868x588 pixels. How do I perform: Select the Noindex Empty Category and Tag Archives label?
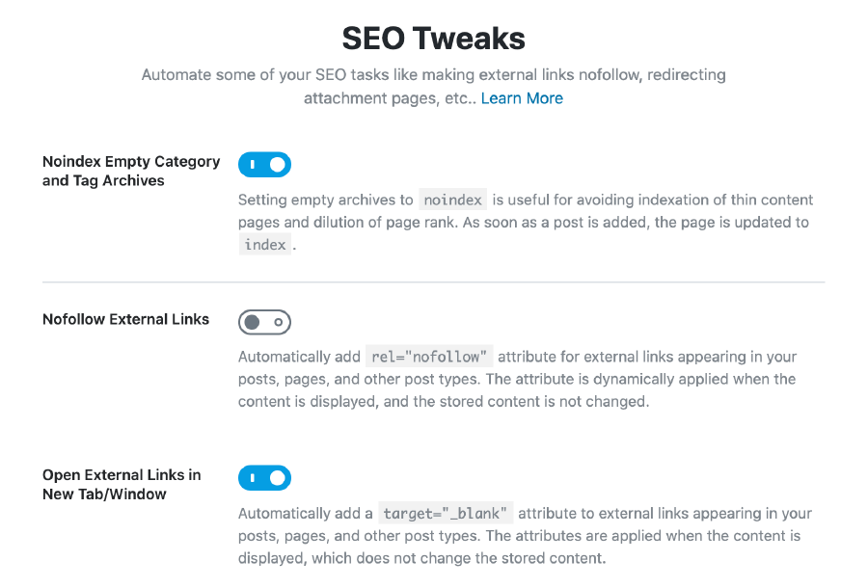pyautogui.click(x=130, y=171)
